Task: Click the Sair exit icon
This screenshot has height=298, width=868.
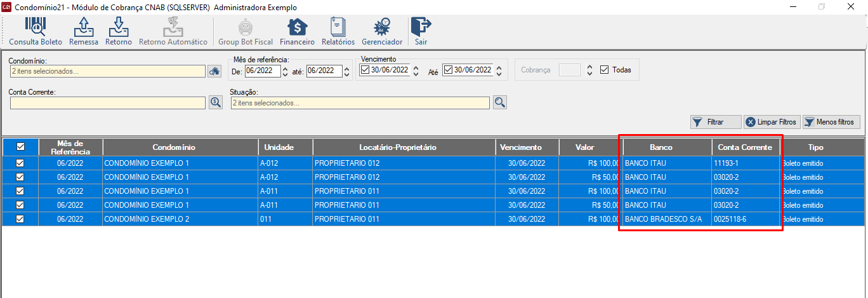Action: pos(421,31)
